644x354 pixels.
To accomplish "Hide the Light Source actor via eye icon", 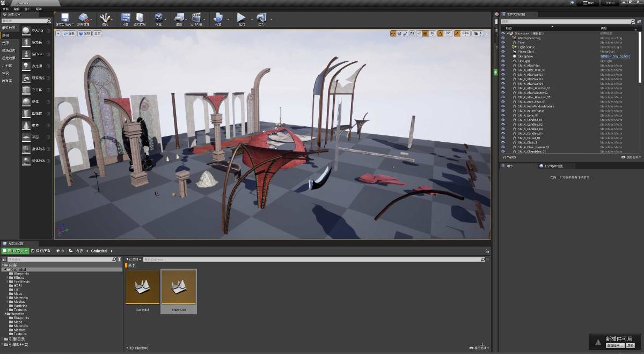I will (503, 47).
